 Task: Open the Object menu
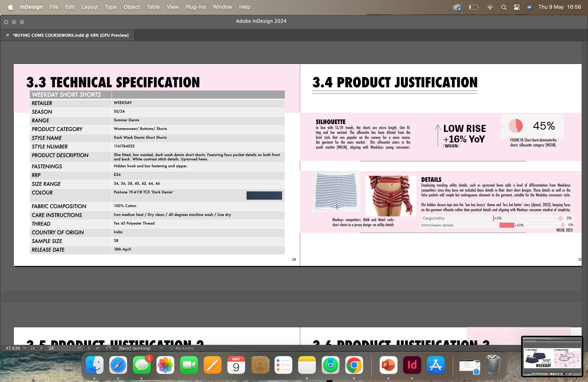tap(131, 7)
